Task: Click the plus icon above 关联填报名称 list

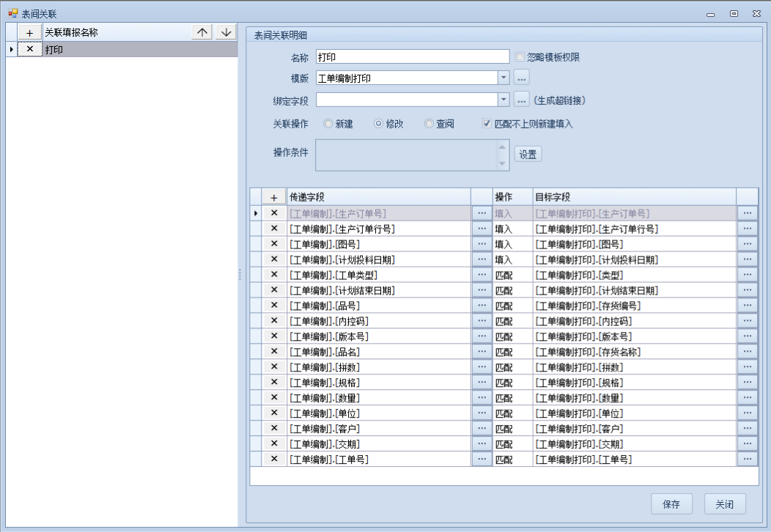Action: pyautogui.click(x=29, y=32)
